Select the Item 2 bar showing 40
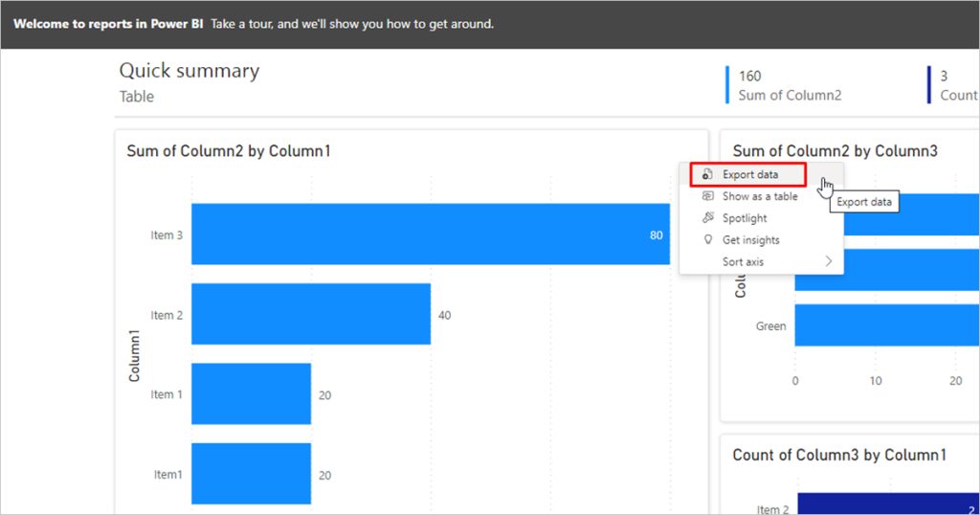 (311, 314)
